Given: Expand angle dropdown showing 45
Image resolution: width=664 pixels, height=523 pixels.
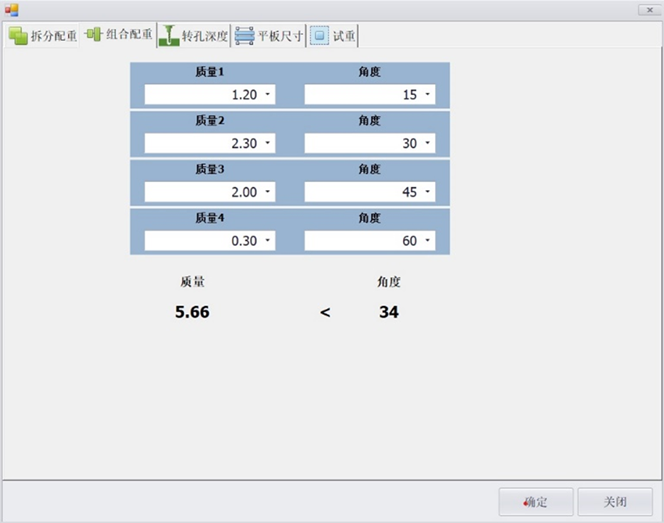Looking at the screenshot, I should (x=428, y=191).
